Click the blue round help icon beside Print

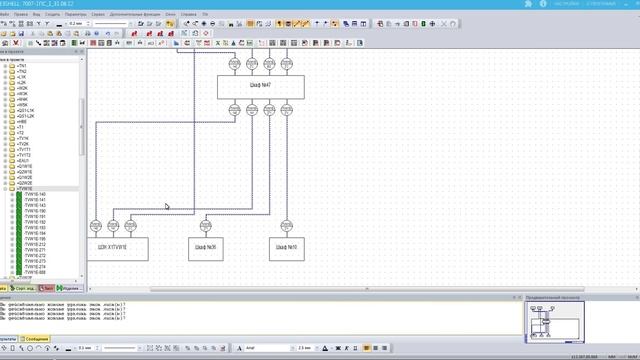pyautogui.click(x=96, y=33)
